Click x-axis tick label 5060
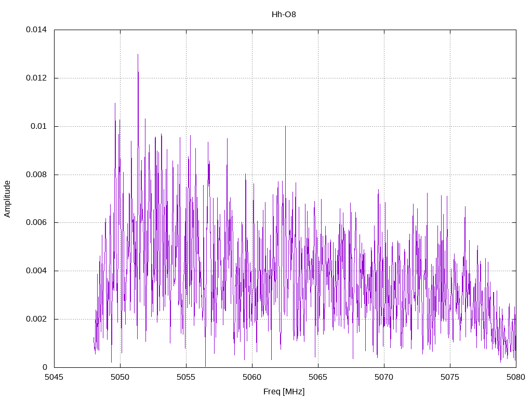 (252, 377)
